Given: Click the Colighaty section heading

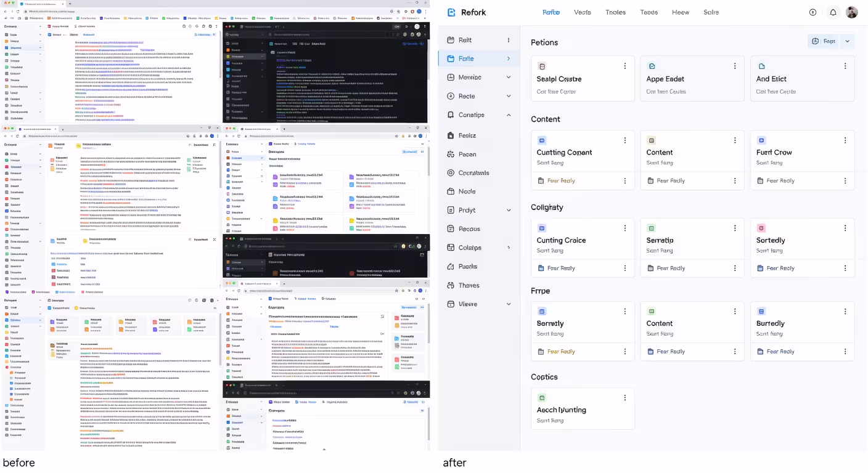Looking at the screenshot, I should pyautogui.click(x=547, y=208).
